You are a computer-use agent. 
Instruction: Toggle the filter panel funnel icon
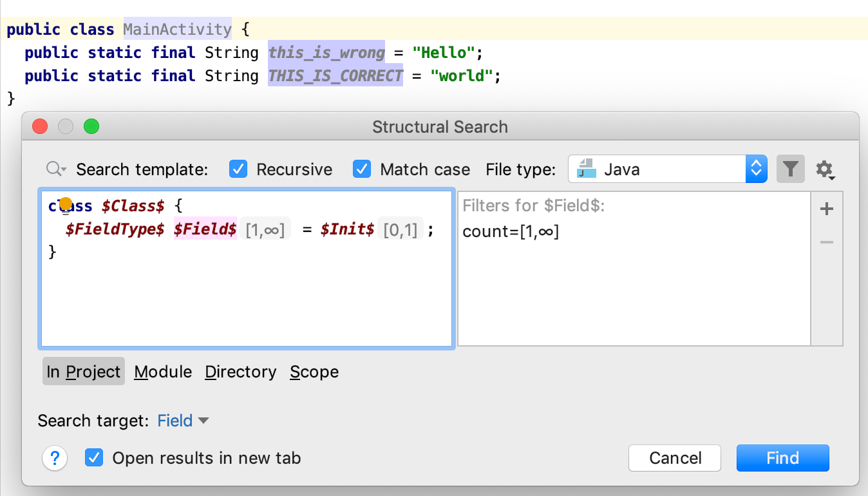coord(791,169)
